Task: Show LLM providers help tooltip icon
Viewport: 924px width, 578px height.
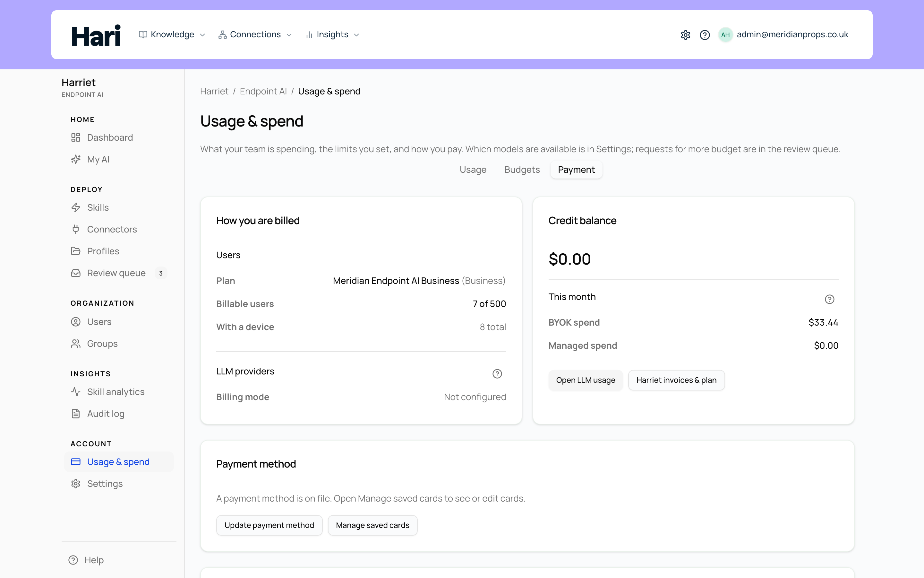Action: (497, 374)
